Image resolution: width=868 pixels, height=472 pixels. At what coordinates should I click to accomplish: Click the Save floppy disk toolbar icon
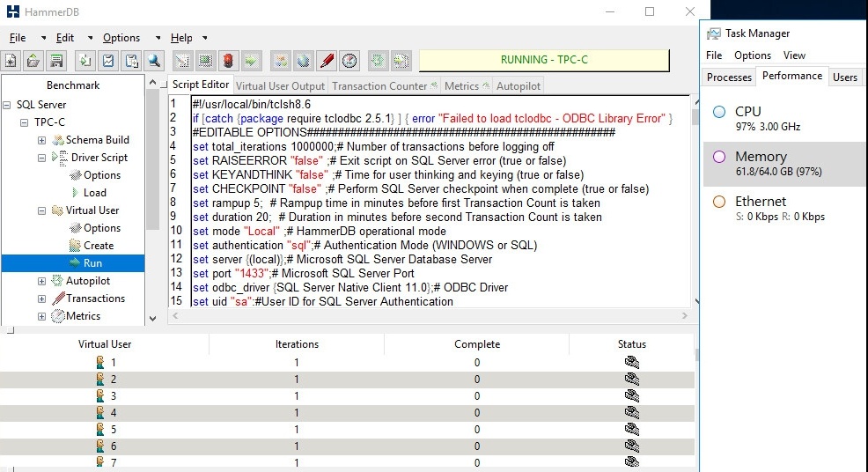(x=56, y=61)
